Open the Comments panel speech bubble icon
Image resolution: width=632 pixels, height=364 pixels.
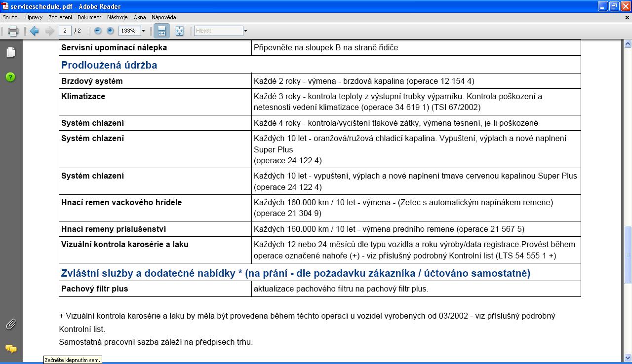10,349
